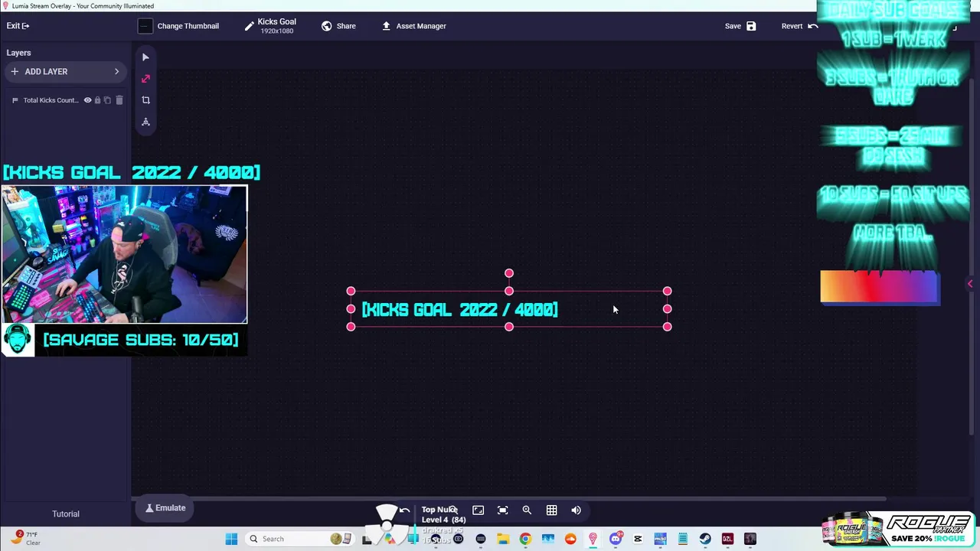Click the Emulate button
Viewport: 980px width, 551px height.
point(165,508)
